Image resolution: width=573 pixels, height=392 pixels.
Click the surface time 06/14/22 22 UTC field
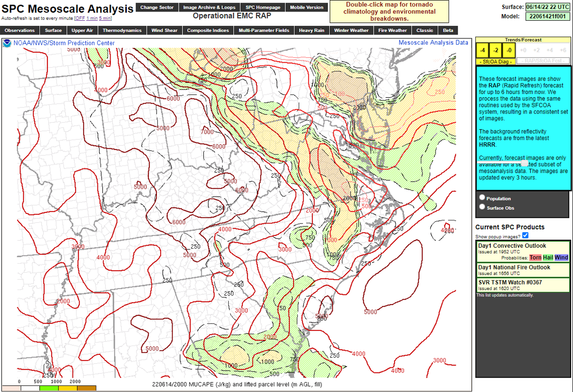point(548,7)
